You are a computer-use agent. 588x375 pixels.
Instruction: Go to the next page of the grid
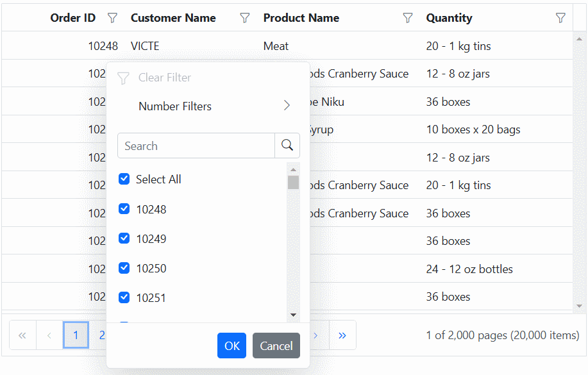[x=315, y=335]
